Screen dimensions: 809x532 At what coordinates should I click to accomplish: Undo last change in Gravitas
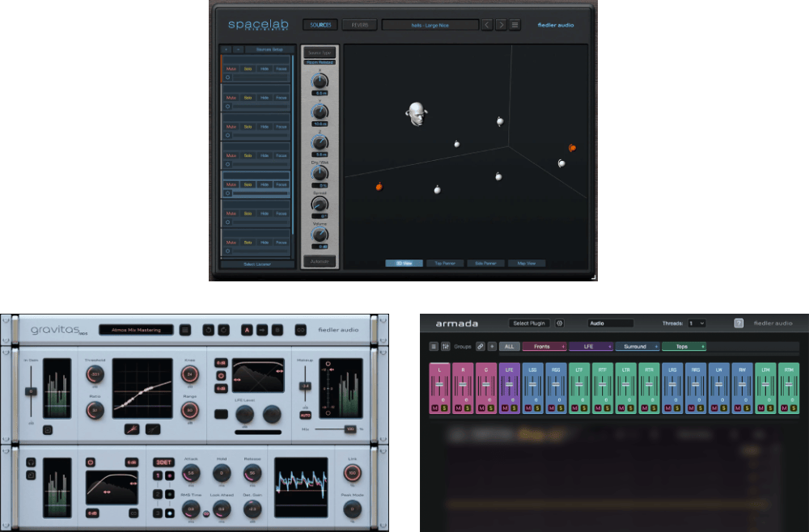click(208, 330)
